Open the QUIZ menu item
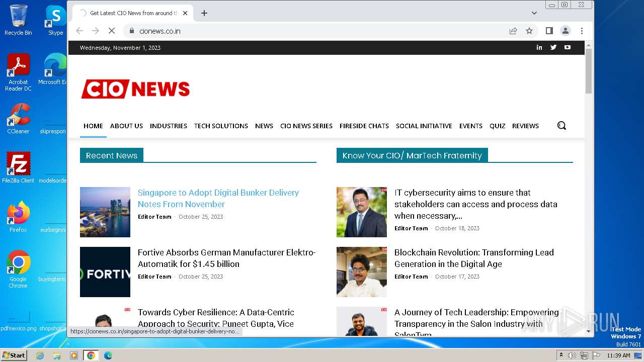This screenshot has height=362, width=644. (x=497, y=126)
